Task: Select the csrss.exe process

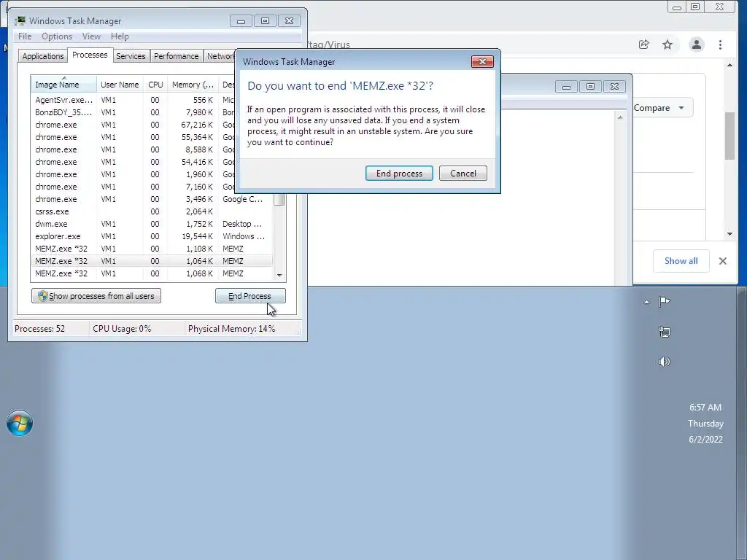Action: point(152,211)
